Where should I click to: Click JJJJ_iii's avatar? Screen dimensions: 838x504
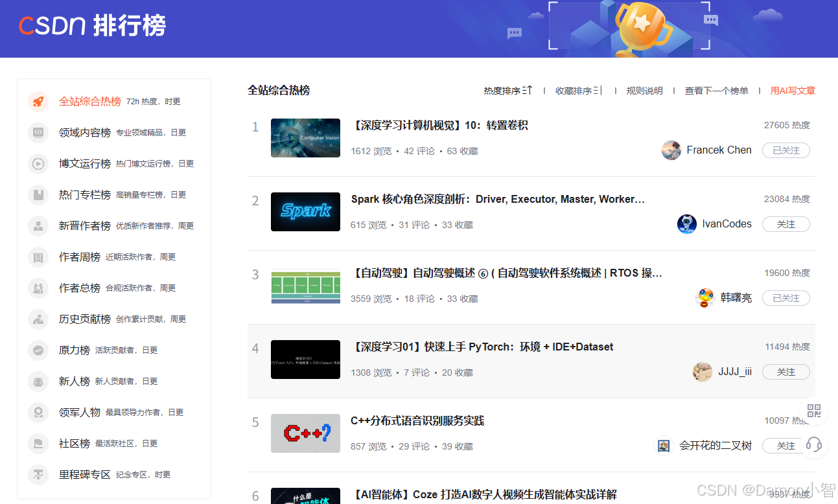703,372
